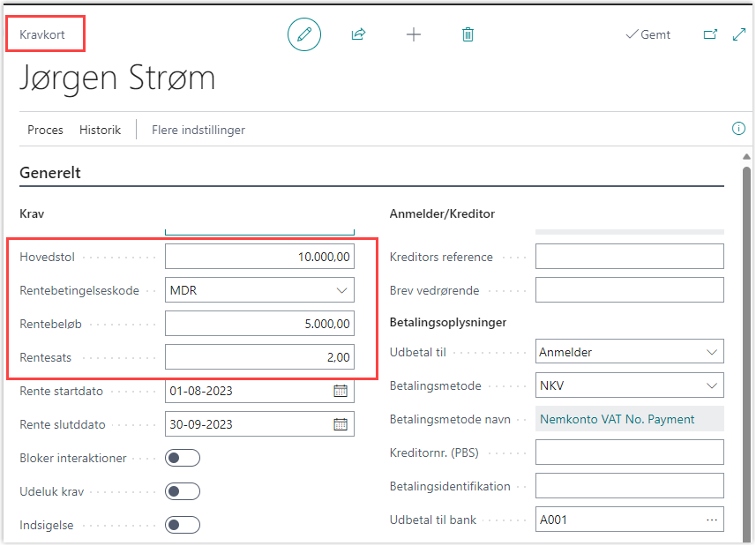Open lookup dots for Udbetal til bank
Image resolution: width=756 pixels, height=546 pixels.
[x=712, y=520]
